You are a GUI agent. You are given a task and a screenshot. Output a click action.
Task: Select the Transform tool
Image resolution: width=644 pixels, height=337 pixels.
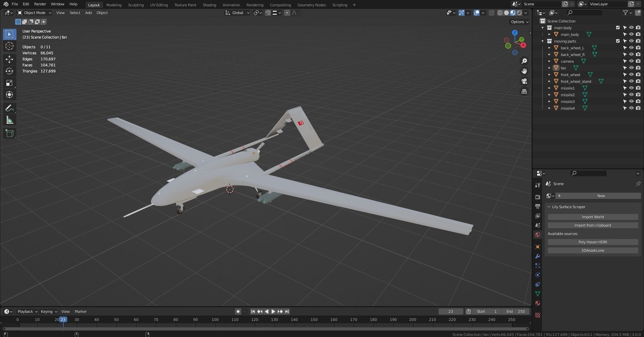pyautogui.click(x=9, y=95)
